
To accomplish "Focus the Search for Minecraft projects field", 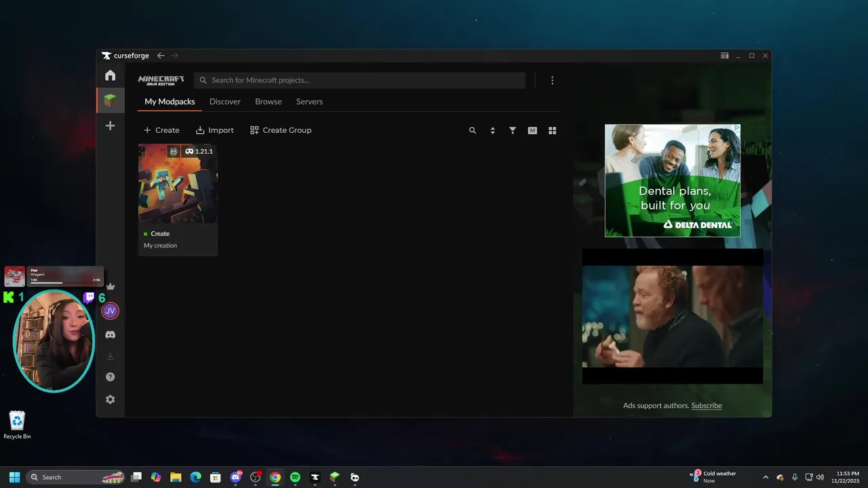I will [359, 80].
